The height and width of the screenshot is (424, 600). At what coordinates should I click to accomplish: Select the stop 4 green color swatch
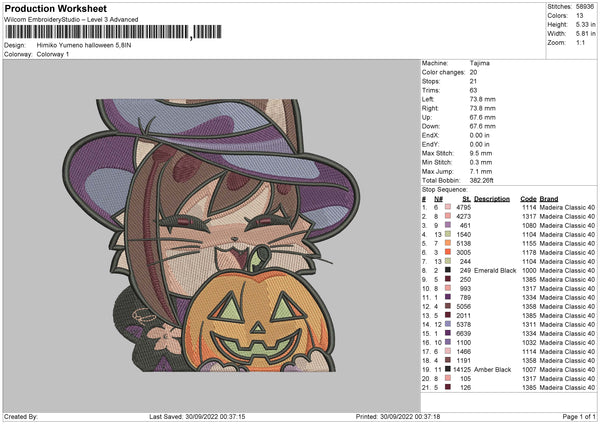(x=447, y=234)
